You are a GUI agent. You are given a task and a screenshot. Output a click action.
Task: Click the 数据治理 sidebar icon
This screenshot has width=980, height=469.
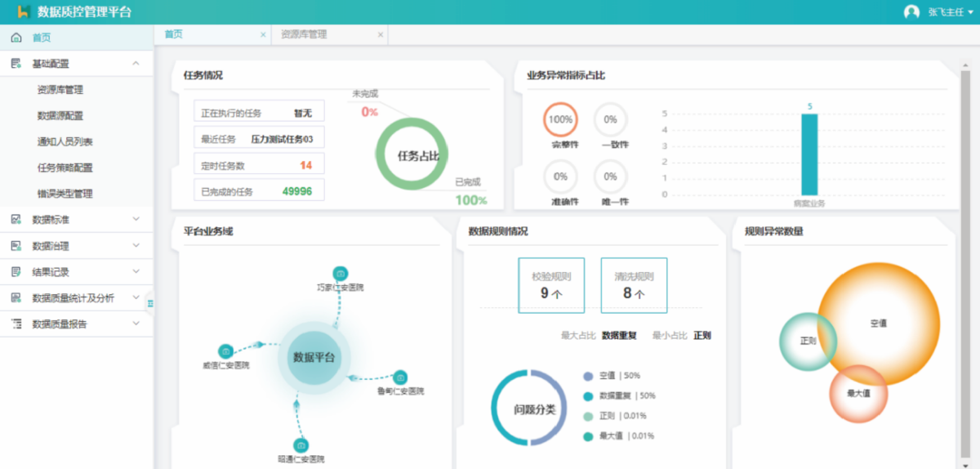click(16, 246)
